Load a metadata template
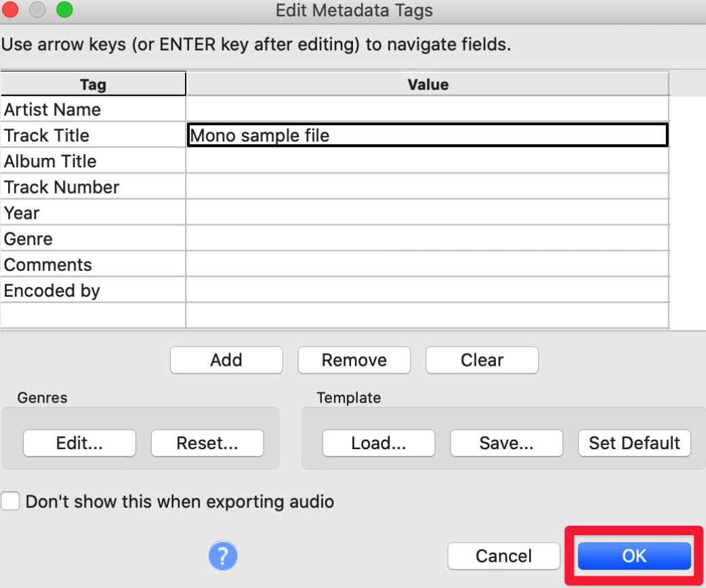Screen dimensions: 706x588 coord(378,443)
